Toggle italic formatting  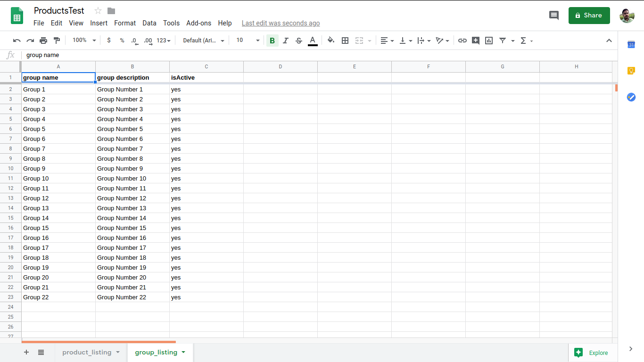[x=285, y=41]
